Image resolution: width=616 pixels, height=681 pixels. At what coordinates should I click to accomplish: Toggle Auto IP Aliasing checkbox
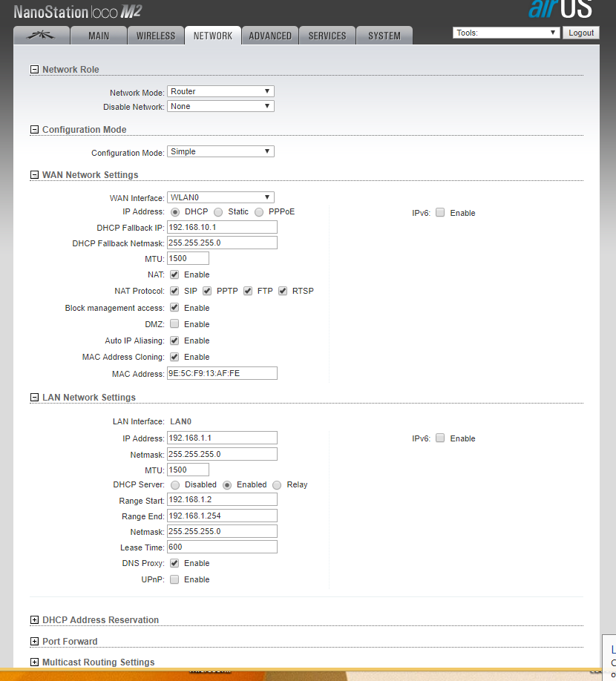click(174, 340)
